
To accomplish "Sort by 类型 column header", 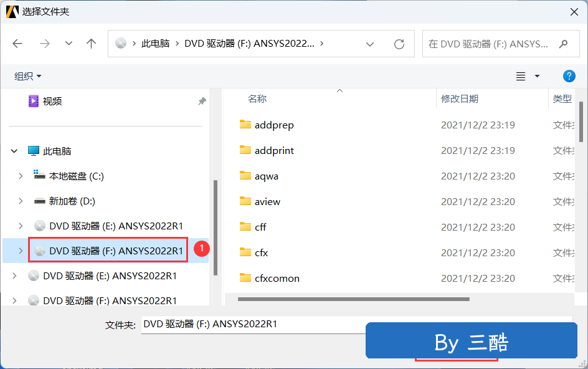I will click(562, 98).
